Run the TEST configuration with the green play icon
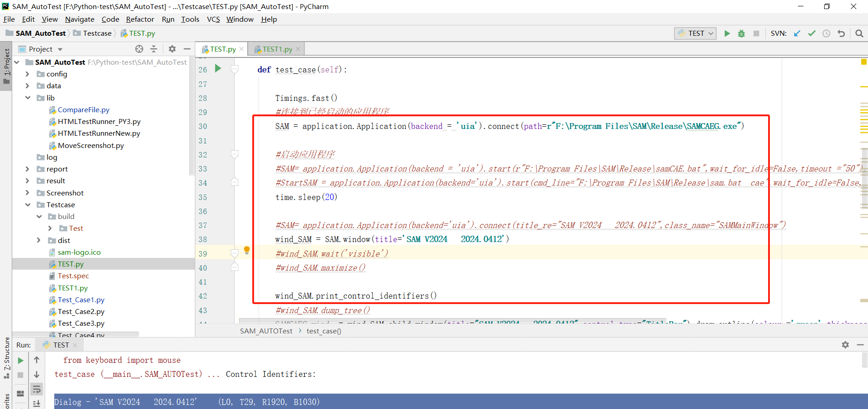The width and height of the screenshot is (868, 409). pos(727,33)
